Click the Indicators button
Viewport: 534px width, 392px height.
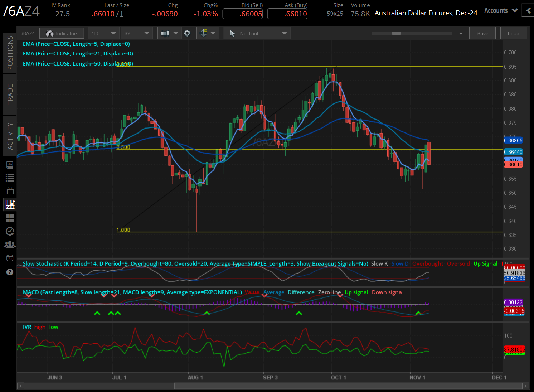tap(62, 33)
